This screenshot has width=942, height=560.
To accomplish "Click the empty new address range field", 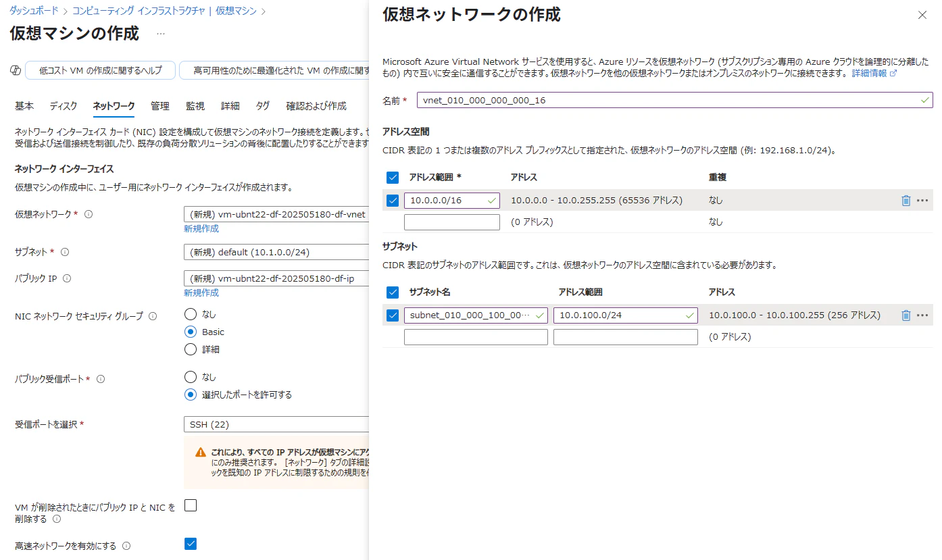I will (x=452, y=222).
